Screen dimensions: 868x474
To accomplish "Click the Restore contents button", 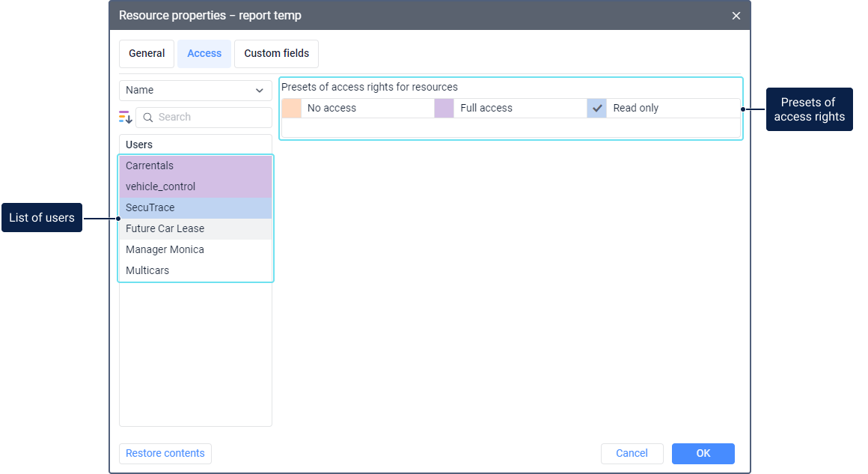I will (165, 454).
